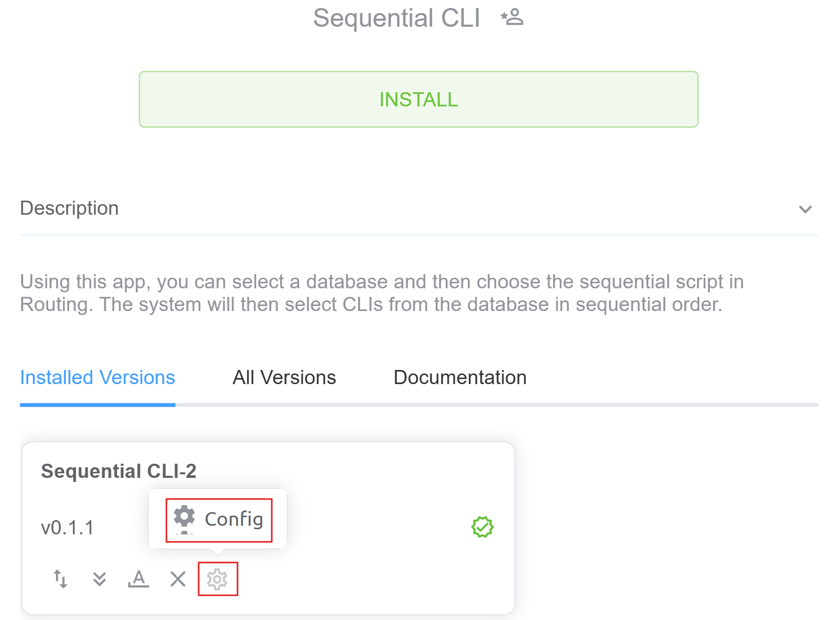This screenshot has width=840, height=620.
Task: Click the underlined A rename icon
Action: point(138,579)
